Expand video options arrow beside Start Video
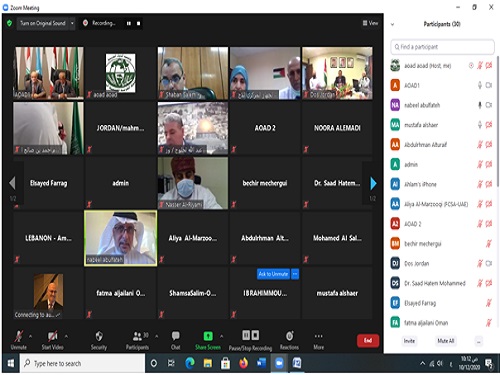 tap(66, 336)
